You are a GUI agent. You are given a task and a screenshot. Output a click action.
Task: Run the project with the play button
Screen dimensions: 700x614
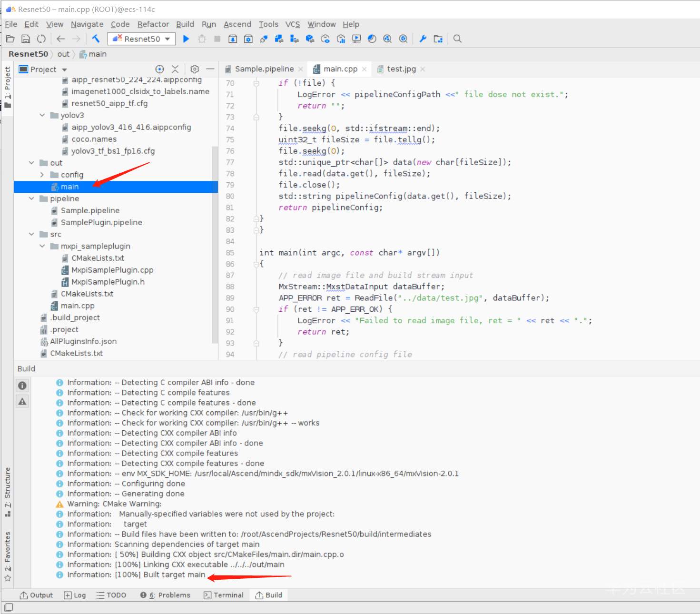186,39
